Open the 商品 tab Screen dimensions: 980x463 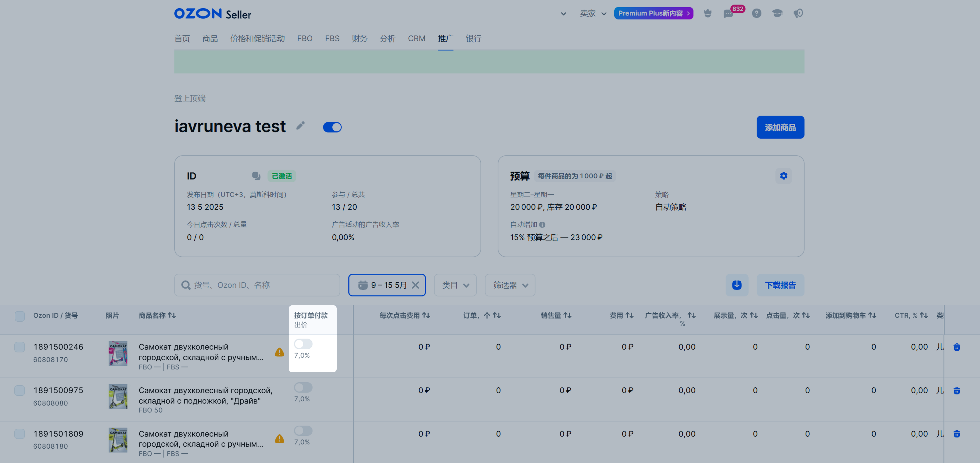[x=210, y=38]
